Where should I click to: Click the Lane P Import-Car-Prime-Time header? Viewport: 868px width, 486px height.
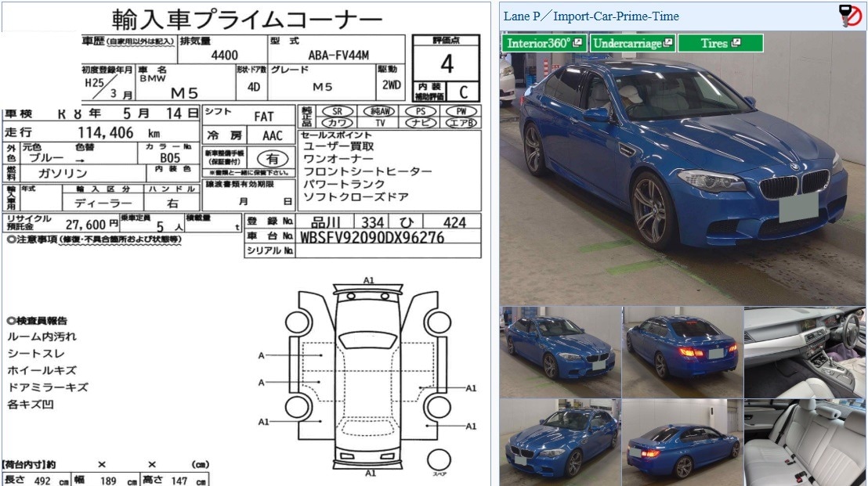(591, 16)
